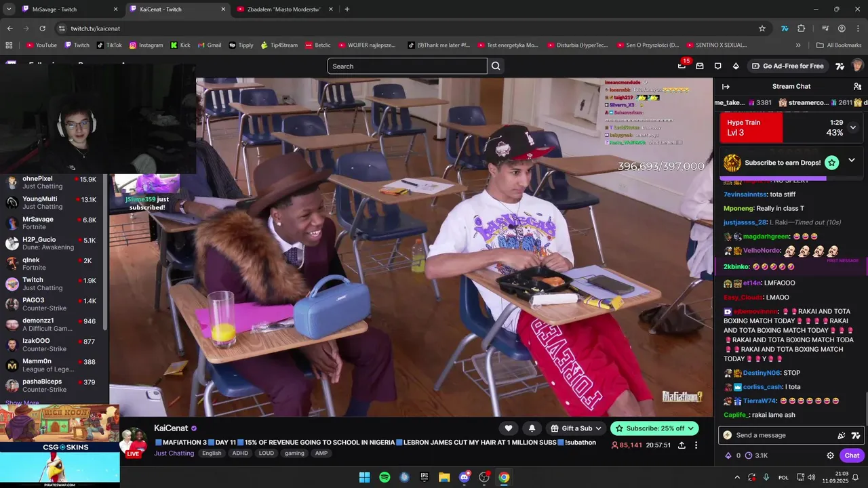
Task: Share the stream using the share icon
Action: [682, 445]
